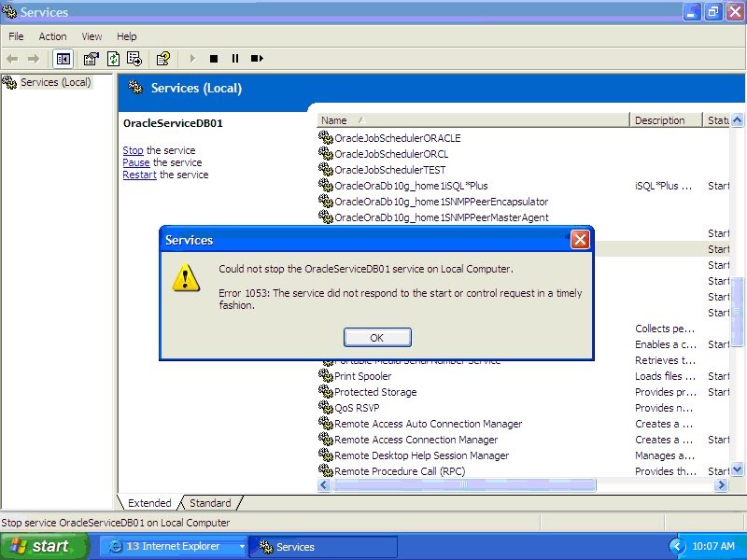This screenshot has height=560, width=747.
Task: Select OracleOraDb10g_home1SNMPPeerMasterAgent service name
Action: tap(441, 217)
